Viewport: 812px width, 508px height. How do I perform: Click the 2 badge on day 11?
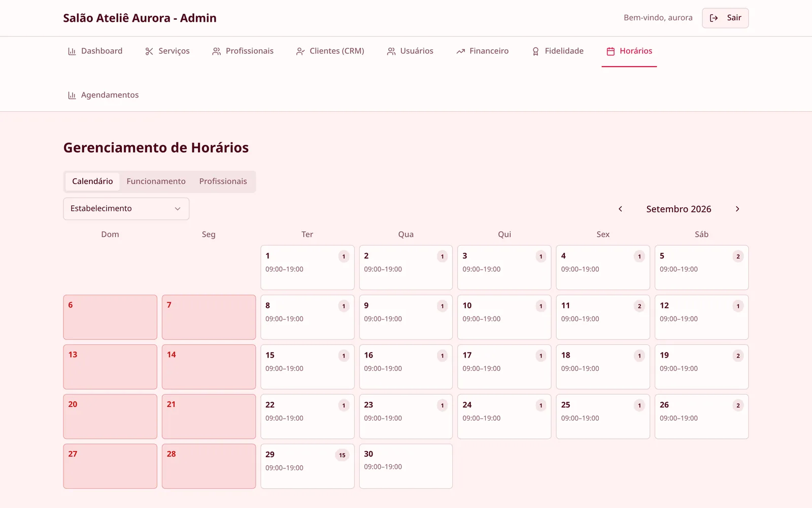click(x=639, y=306)
